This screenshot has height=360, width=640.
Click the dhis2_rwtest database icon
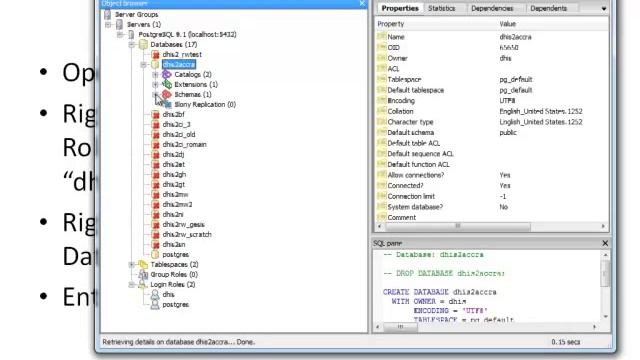click(x=155, y=55)
